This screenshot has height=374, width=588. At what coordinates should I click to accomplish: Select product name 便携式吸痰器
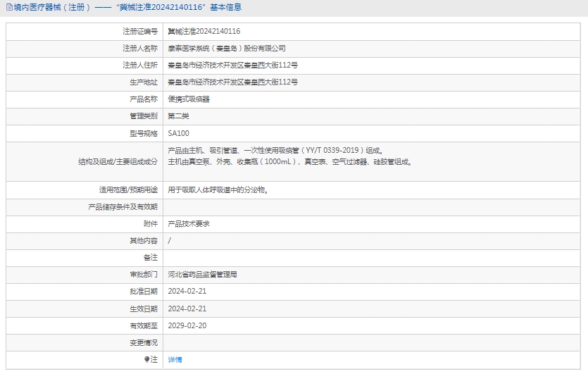[x=189, y=99]
